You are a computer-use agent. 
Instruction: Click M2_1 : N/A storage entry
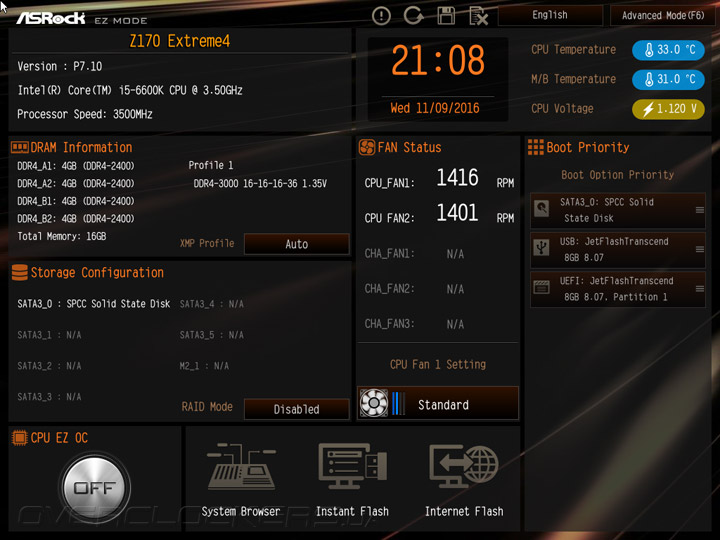[x=204, y=366]
